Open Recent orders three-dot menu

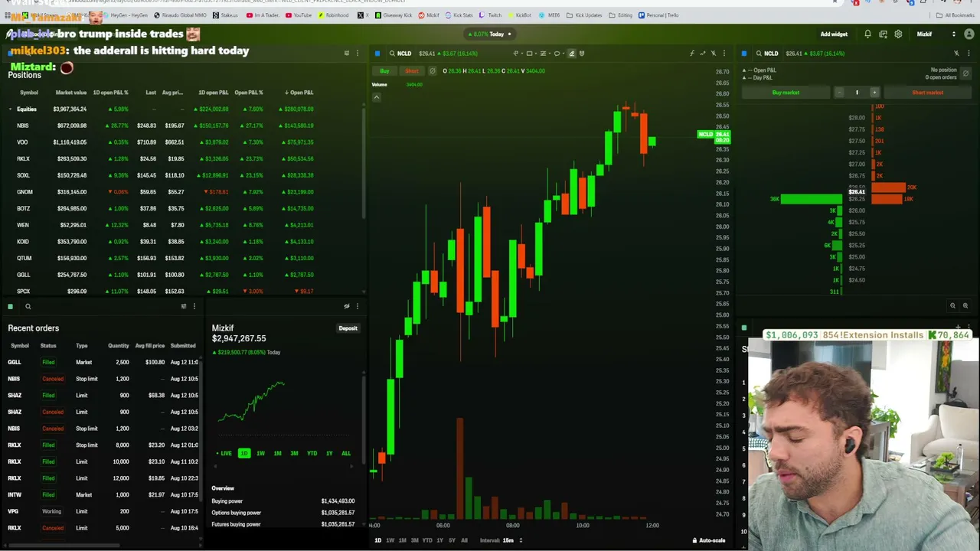194,307
